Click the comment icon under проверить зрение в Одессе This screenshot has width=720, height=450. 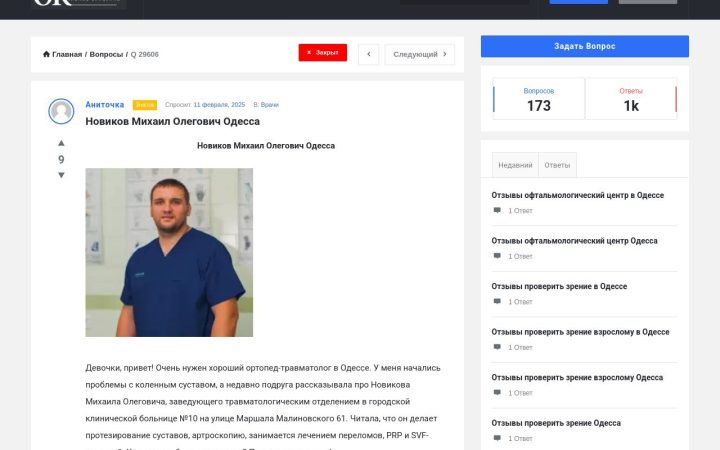tap(497, 302)
